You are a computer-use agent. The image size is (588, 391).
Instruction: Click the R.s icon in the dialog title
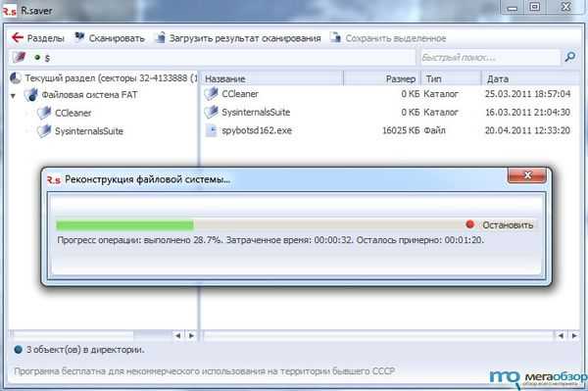click(x=54, y=180)
